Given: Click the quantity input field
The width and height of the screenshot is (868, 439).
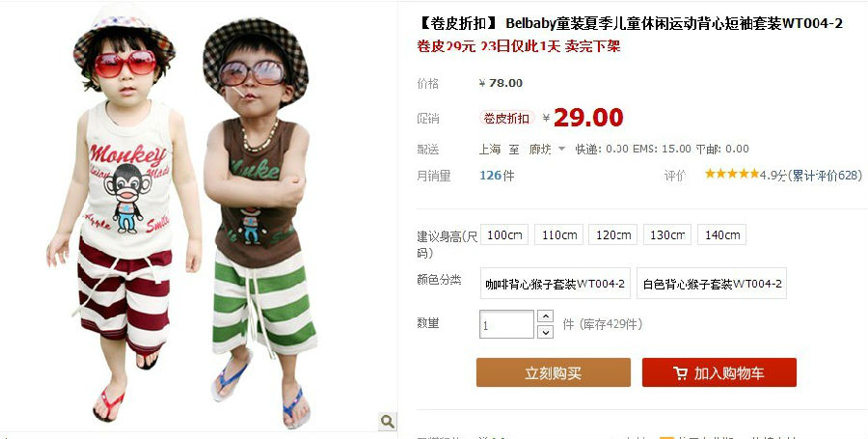Looking at the screenshot, I should (506, 324).
